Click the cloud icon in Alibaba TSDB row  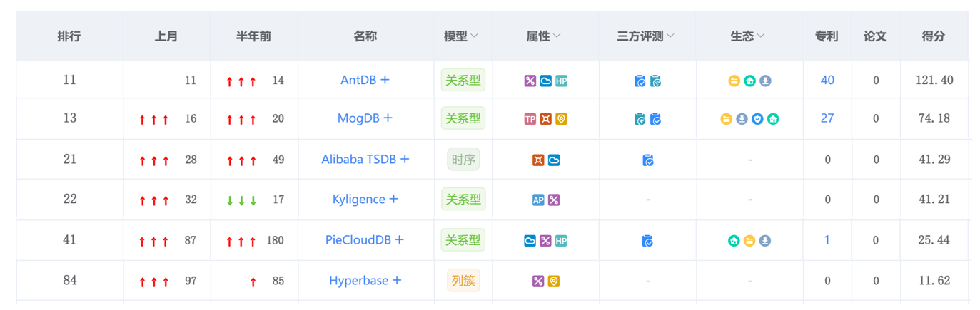(x=554, y=160)
